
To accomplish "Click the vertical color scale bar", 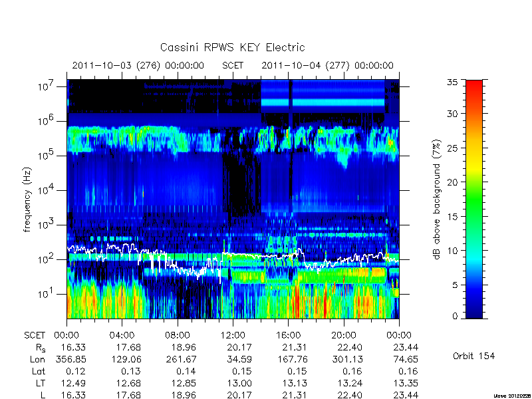I will [474, 199].
